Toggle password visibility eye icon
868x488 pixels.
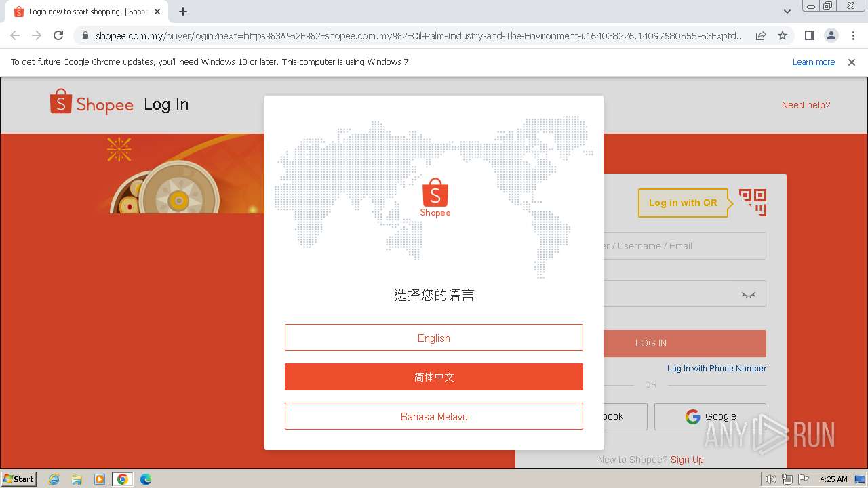(749, 294)
